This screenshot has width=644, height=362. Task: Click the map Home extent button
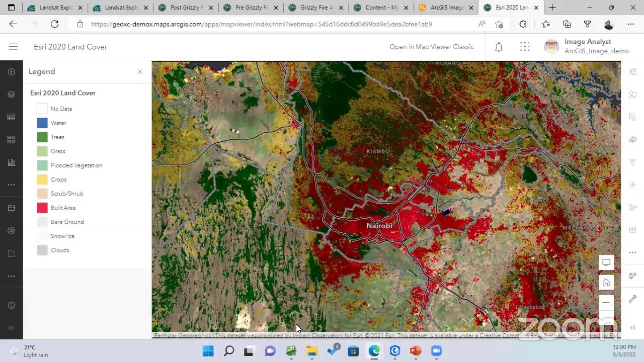click(606, 283)
